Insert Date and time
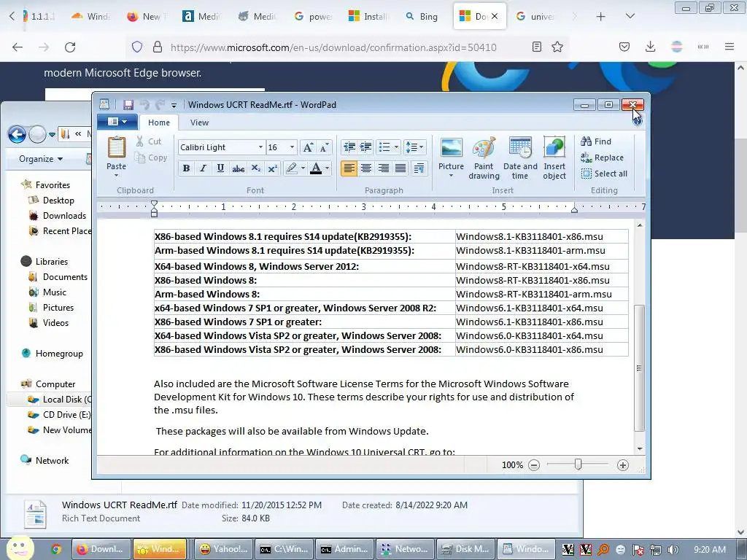 [519, 158]
